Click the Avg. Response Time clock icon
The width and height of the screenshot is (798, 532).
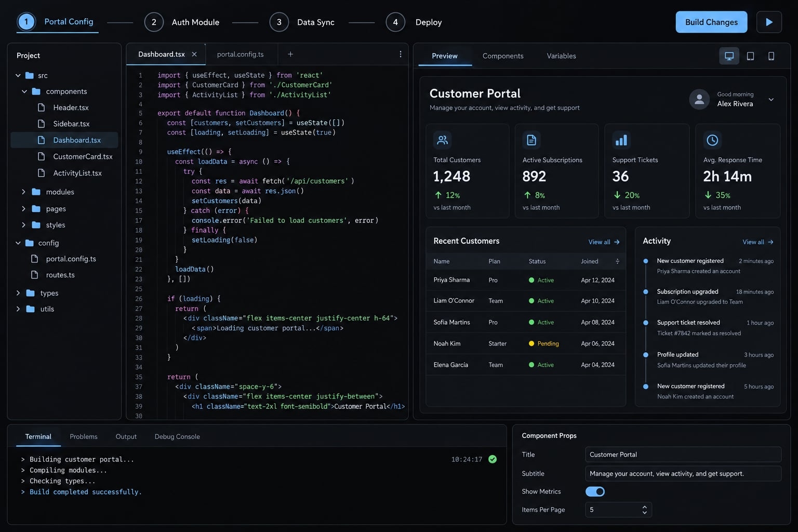pyautogui.click(x=712, y=140)
